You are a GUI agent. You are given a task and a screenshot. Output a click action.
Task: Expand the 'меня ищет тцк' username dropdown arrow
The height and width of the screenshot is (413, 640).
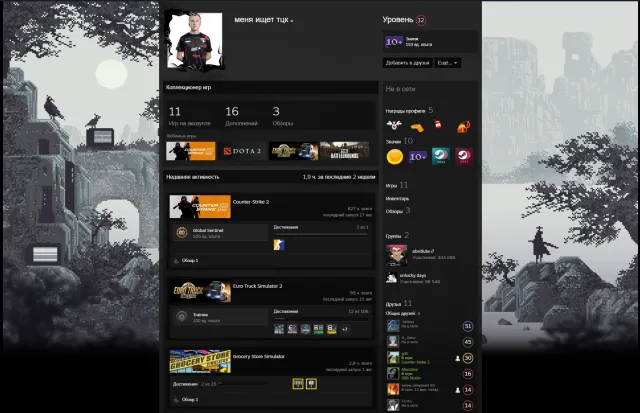(x=292, y=21)
